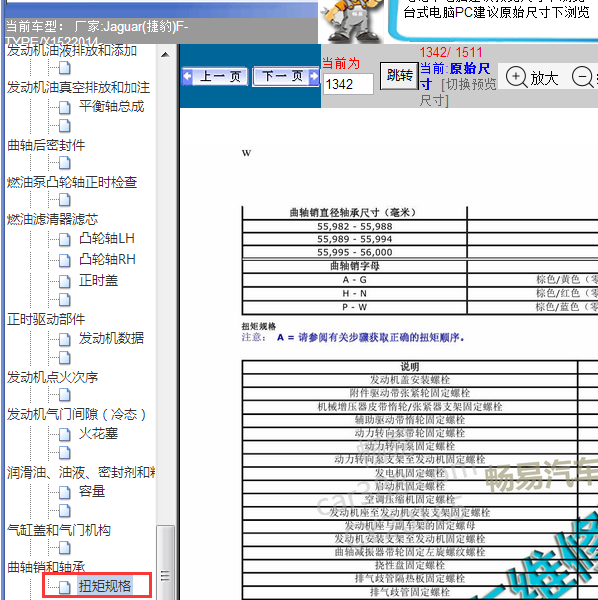This screenshot has height=600, width=598.
Task: Select 曲轴销和轴承 heading in tree
Action: click(46, 567)
